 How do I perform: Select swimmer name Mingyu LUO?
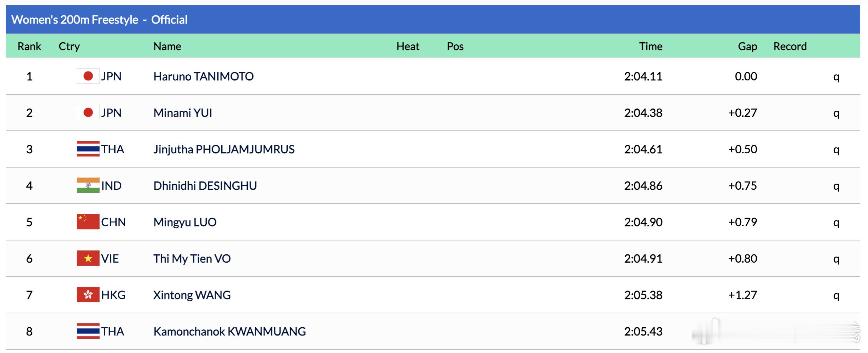pos(185,222)
